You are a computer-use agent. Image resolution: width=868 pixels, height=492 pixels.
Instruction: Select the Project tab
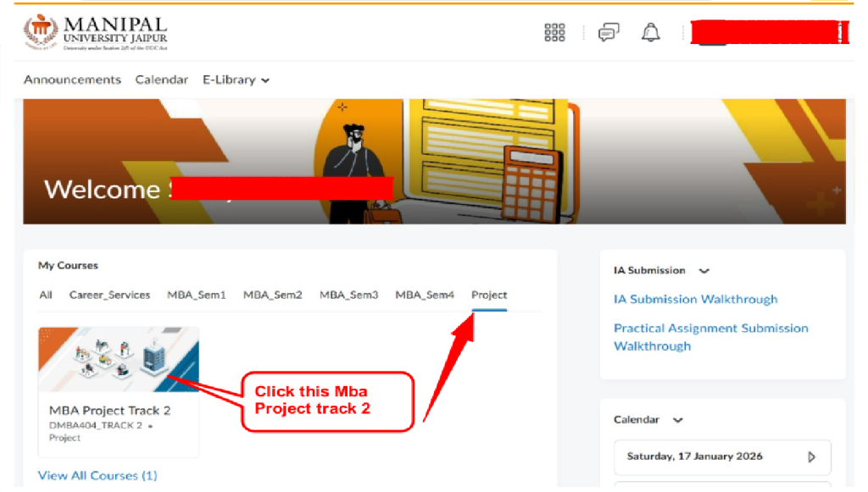click(489, 296)
